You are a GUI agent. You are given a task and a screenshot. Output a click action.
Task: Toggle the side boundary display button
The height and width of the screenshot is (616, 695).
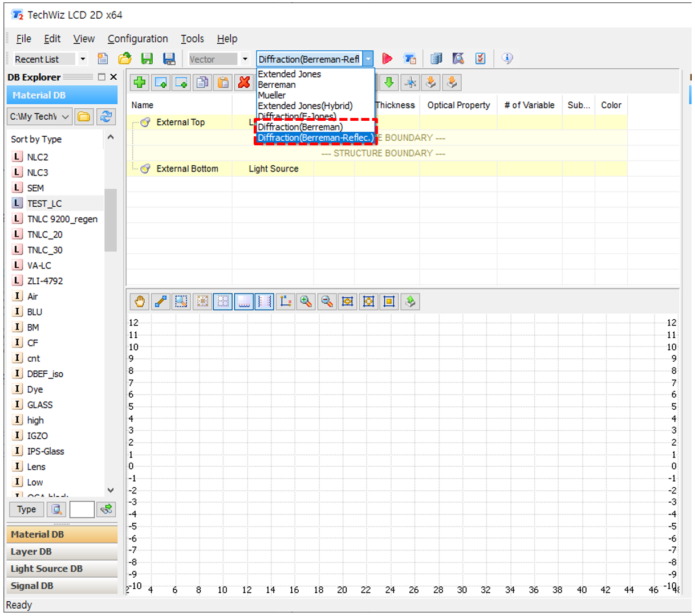click(x=265, y=301)
